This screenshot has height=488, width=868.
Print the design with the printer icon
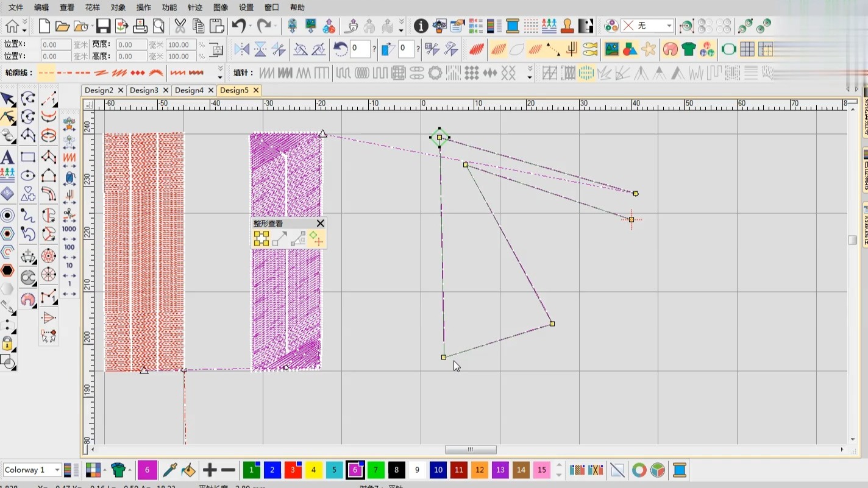pyautogui.click(x=140, y=26)
